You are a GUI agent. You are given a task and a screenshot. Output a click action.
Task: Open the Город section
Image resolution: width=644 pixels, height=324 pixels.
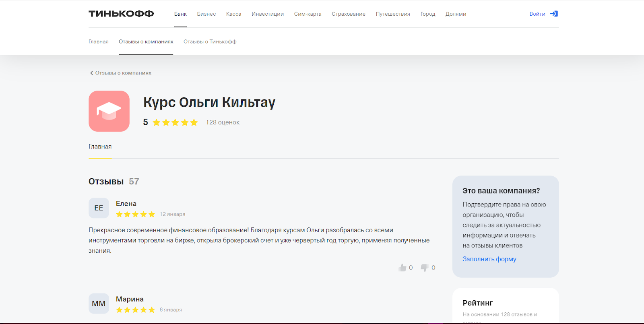pyautogui.click(x=428, y=14)
